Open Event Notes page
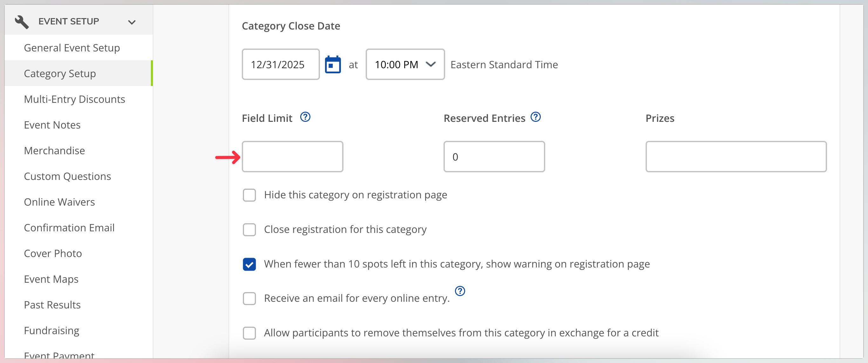The width and height of the screenshot is (868, 363). click(x=52, y=125)
